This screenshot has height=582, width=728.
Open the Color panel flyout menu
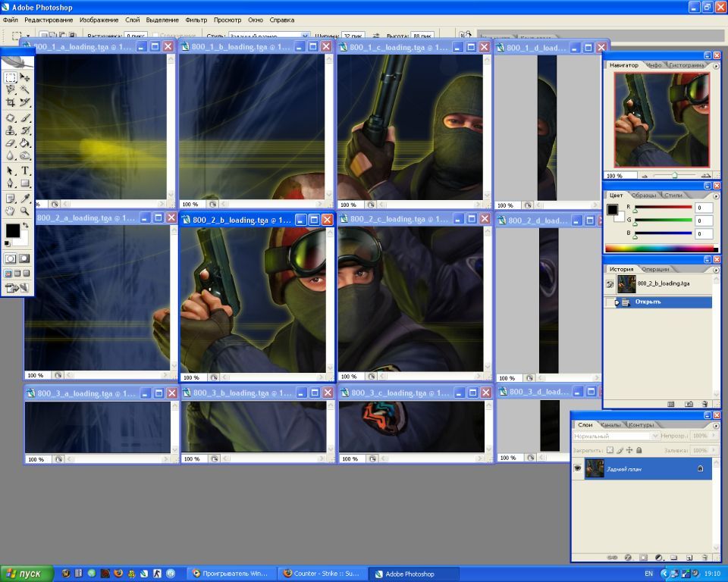point(716,196)
